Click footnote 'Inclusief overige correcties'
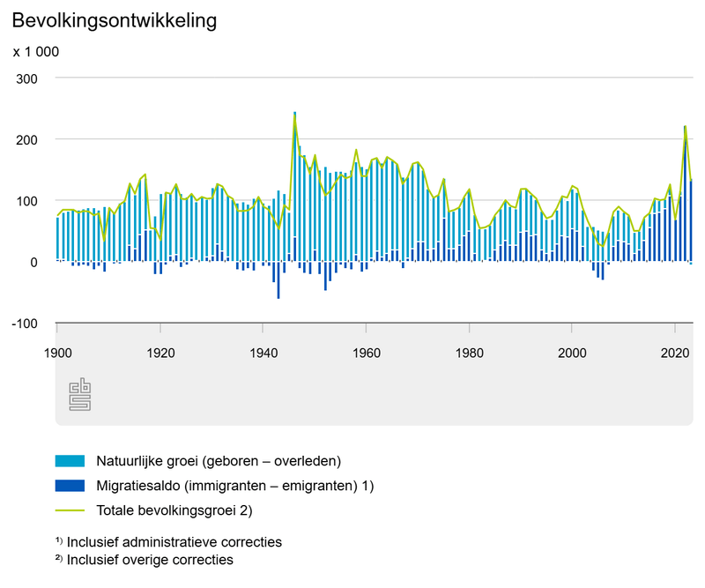 (150, 560)
